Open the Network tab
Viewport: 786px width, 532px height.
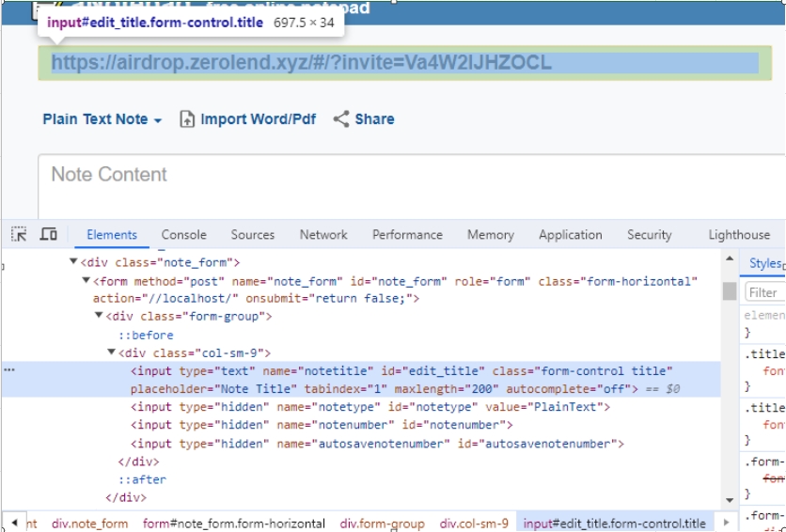coord(323,235)
